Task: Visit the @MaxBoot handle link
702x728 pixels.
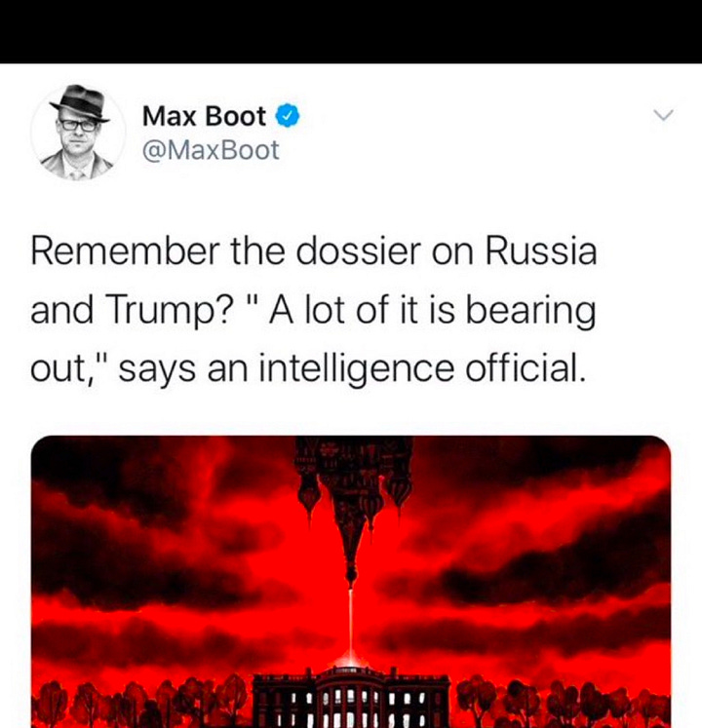Action: (x=211, y=150)
